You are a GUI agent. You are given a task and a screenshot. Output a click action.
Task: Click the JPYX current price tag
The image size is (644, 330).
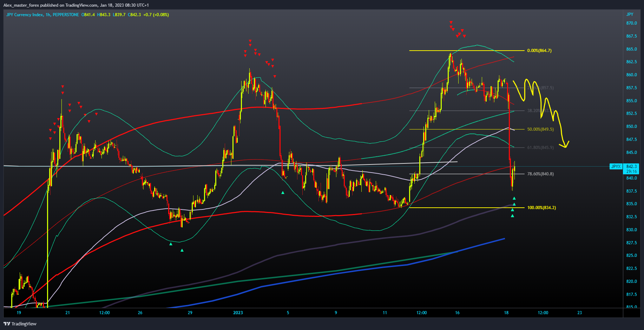pyautogui.click(x=616, y=167)
